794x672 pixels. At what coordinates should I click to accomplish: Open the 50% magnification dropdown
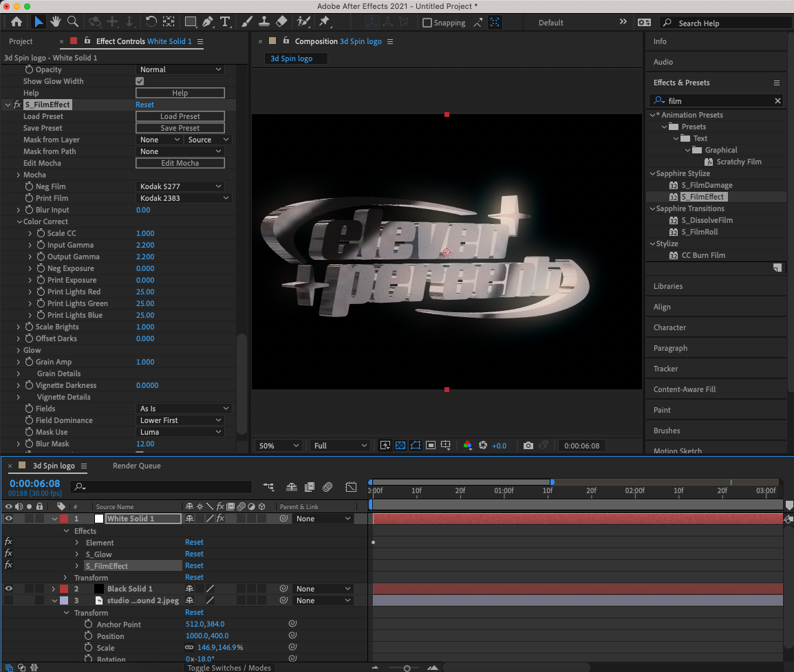pos(279,446)
